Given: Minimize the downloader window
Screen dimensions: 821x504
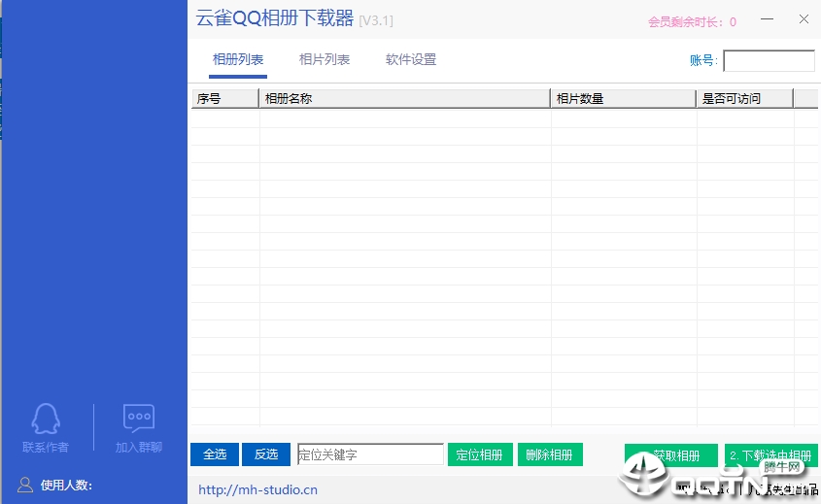Looking at the screenshot, I should click(767, 19).
